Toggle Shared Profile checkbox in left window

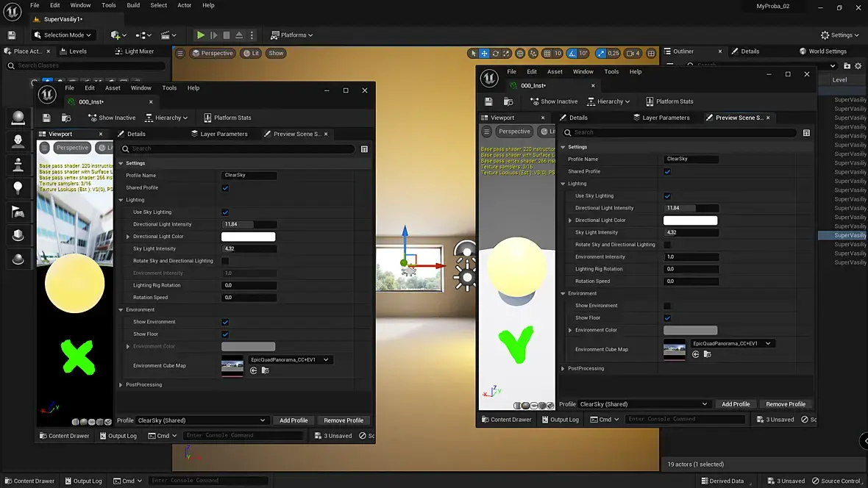[x=225, y=187]
